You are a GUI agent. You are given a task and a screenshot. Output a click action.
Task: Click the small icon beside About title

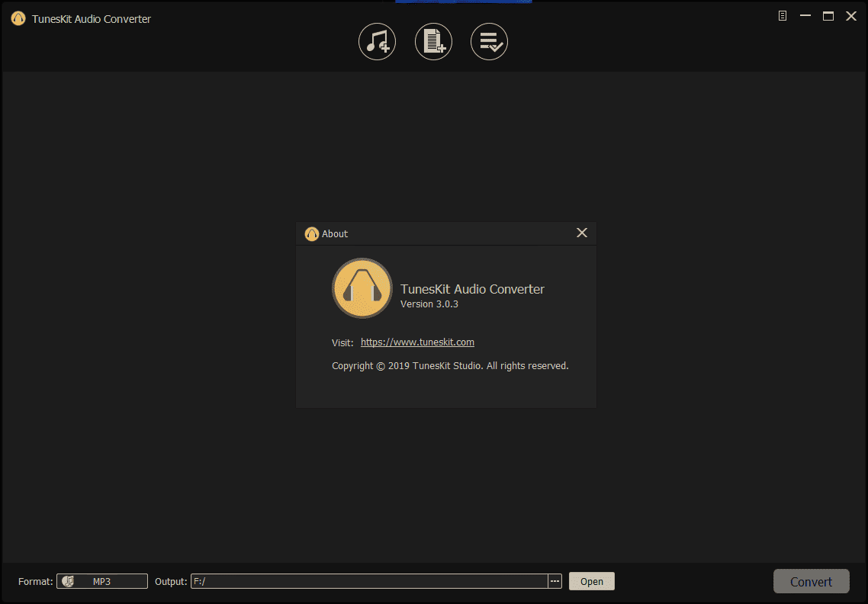tap(311, 234)
